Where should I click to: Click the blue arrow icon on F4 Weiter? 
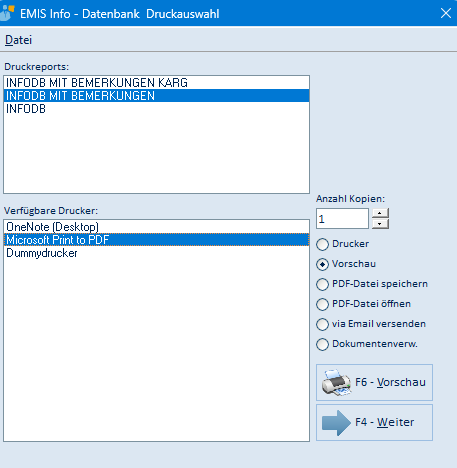click(x=336, y=423)
